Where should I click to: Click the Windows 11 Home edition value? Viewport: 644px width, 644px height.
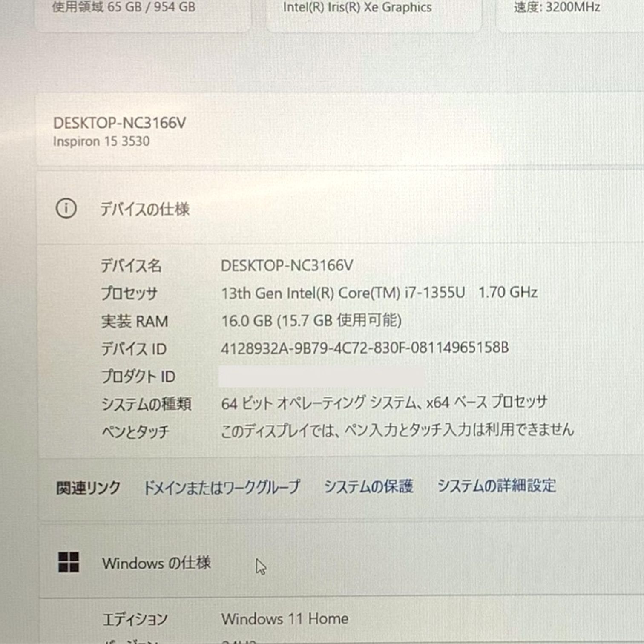(x=285, y=618)
